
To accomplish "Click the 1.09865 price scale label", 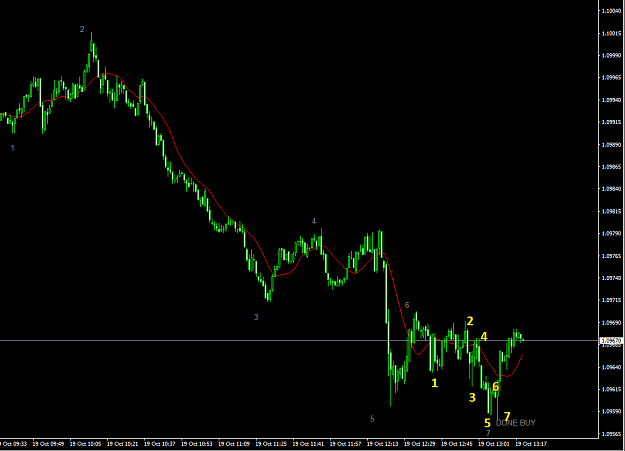I will [x=612, y=167].
